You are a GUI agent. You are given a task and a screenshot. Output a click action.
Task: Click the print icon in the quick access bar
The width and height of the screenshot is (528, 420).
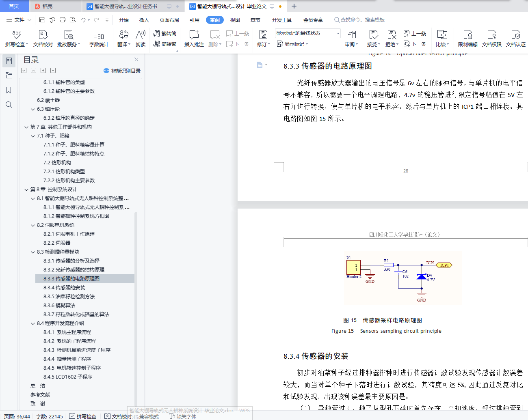(63, 20)
